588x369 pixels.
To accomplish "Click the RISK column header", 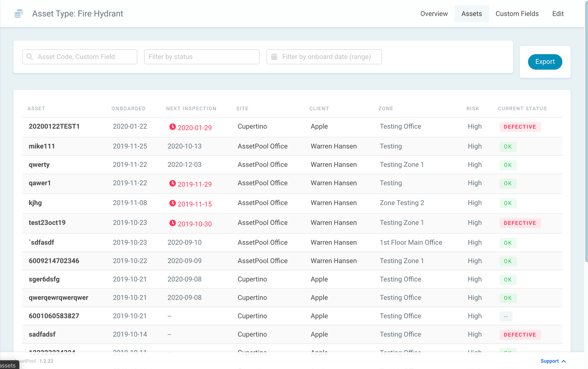I will 473,108.
